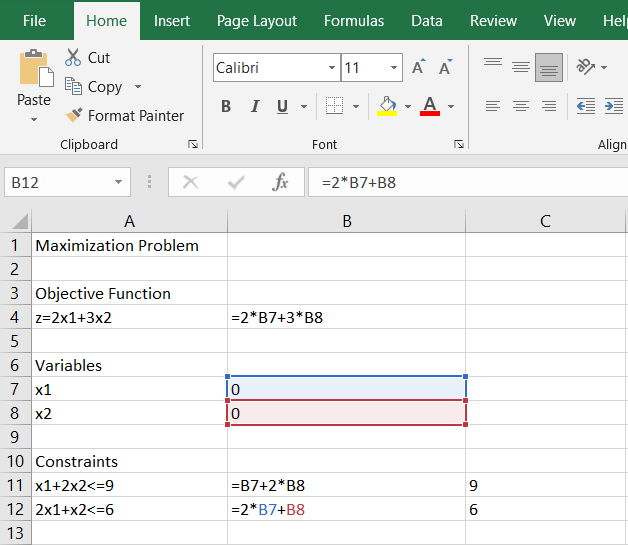This screenshot has height=545, width=628.
Task: Open the Page Layout tab
Action: pyautogui.click(x=257, y=20)
